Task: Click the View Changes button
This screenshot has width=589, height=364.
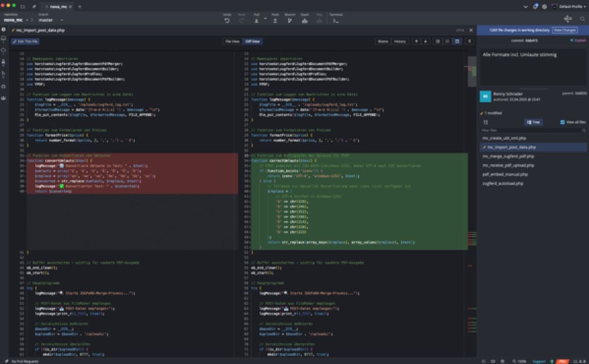Action: (565, 30)
